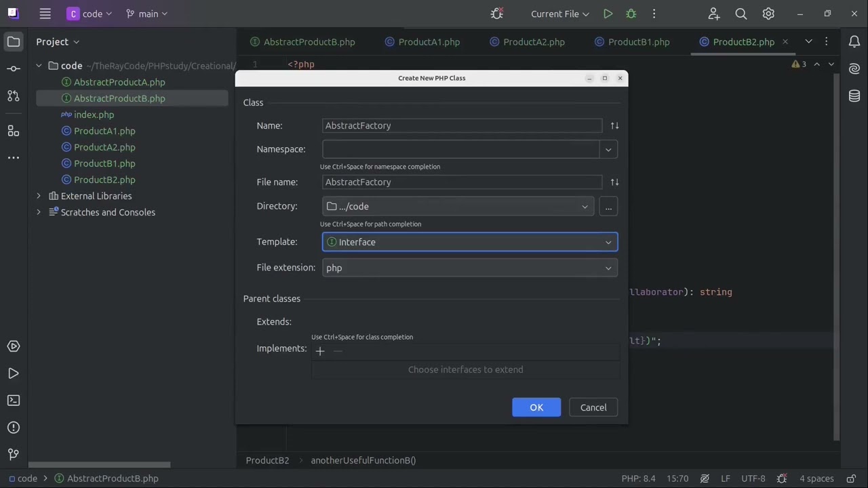Open the Directory dropdown
This screenshot has width=868, height=488.
[x=458, y=207]
